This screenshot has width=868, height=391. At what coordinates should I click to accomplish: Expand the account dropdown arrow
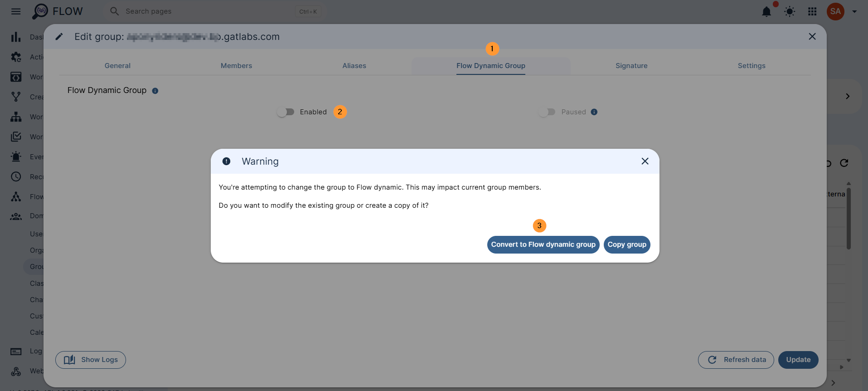click(854, 12)
